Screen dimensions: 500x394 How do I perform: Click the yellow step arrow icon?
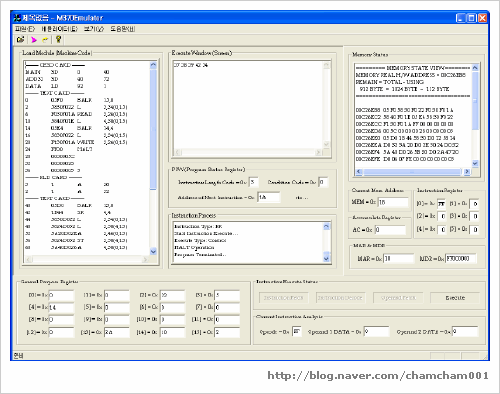pyautogui.click(x=45, y=40)
